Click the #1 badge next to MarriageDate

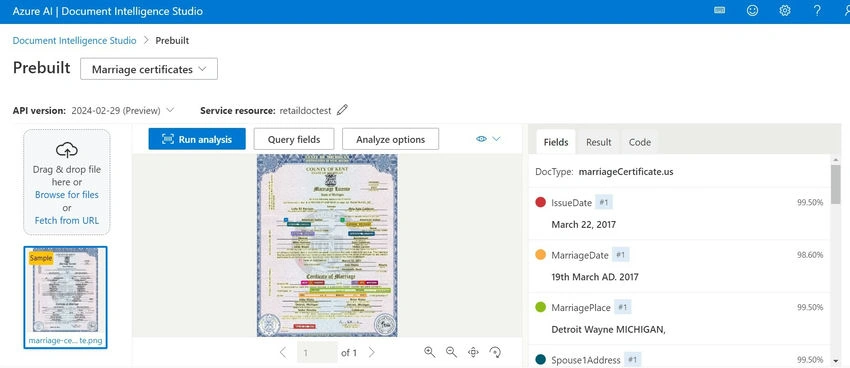621,255
